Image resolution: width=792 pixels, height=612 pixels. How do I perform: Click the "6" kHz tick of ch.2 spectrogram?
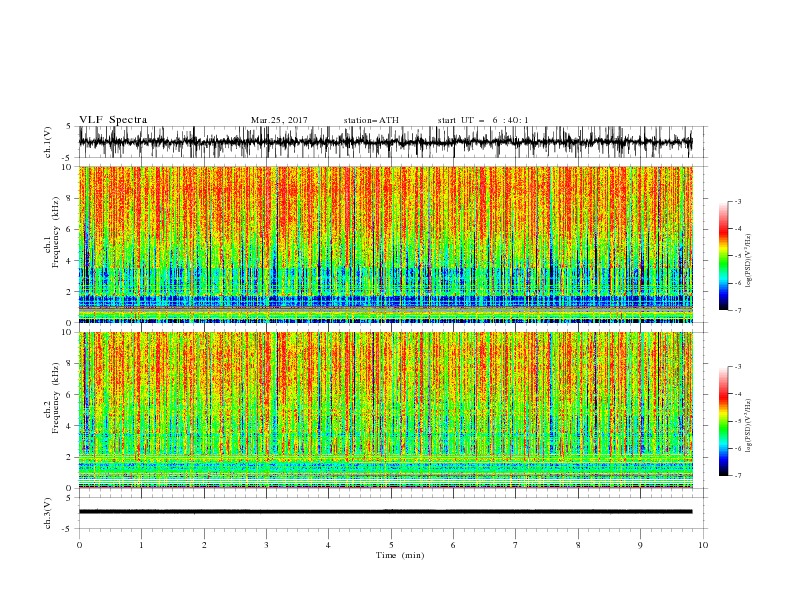pos(69,395)
